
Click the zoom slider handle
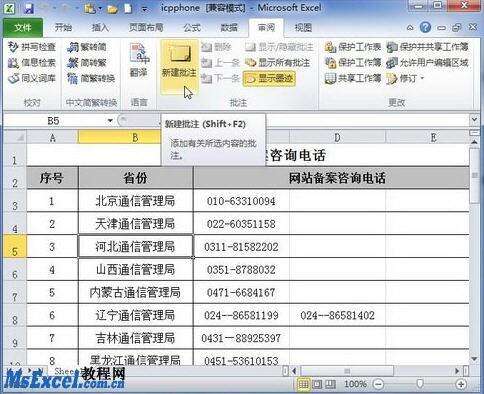click(x=420, y=384)
